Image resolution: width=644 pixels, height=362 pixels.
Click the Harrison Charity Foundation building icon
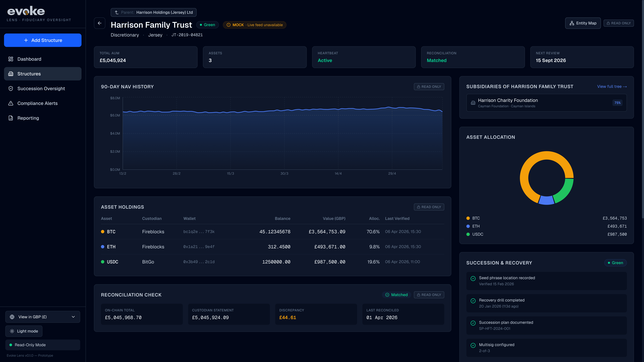473,103
